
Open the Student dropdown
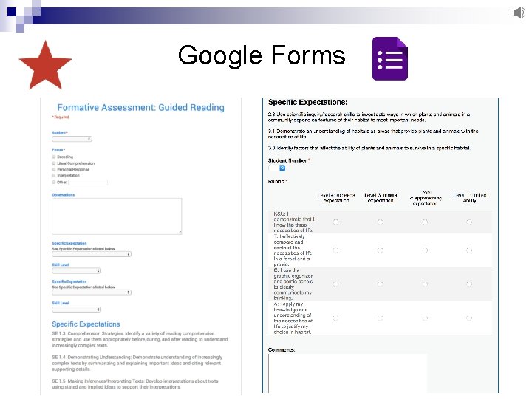[72, 139]
